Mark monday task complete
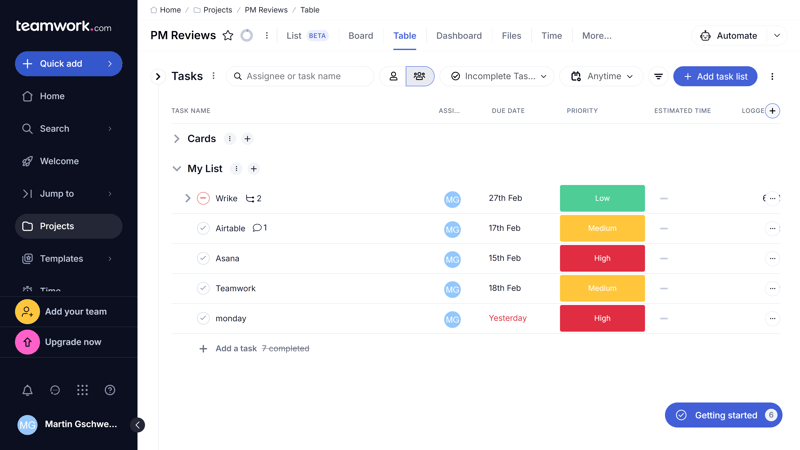 [x=203, y=318]
